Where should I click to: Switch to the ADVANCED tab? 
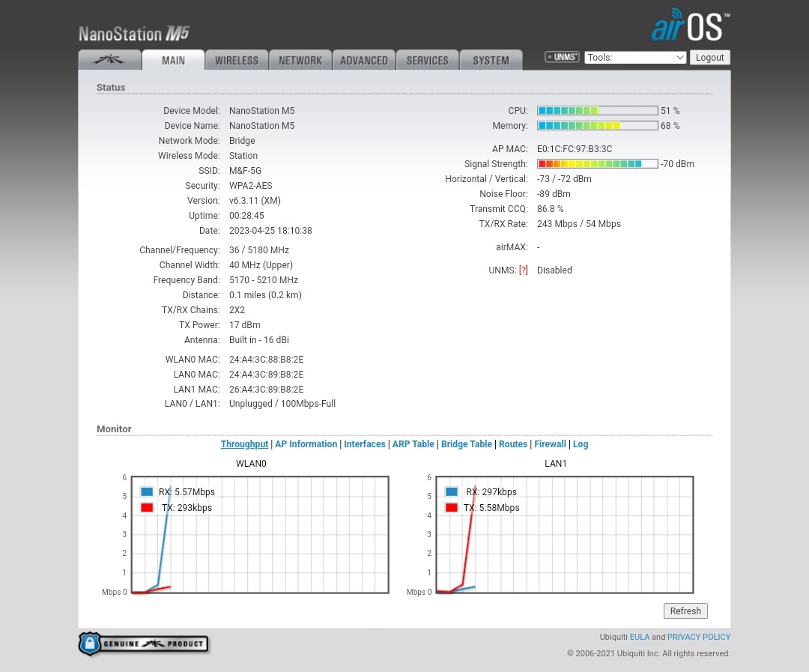364,60
